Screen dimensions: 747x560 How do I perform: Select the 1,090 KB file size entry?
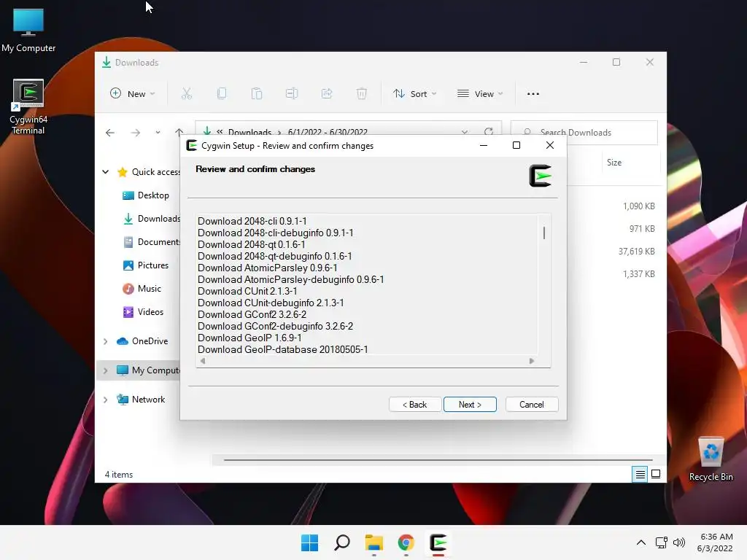pos(639,206)
